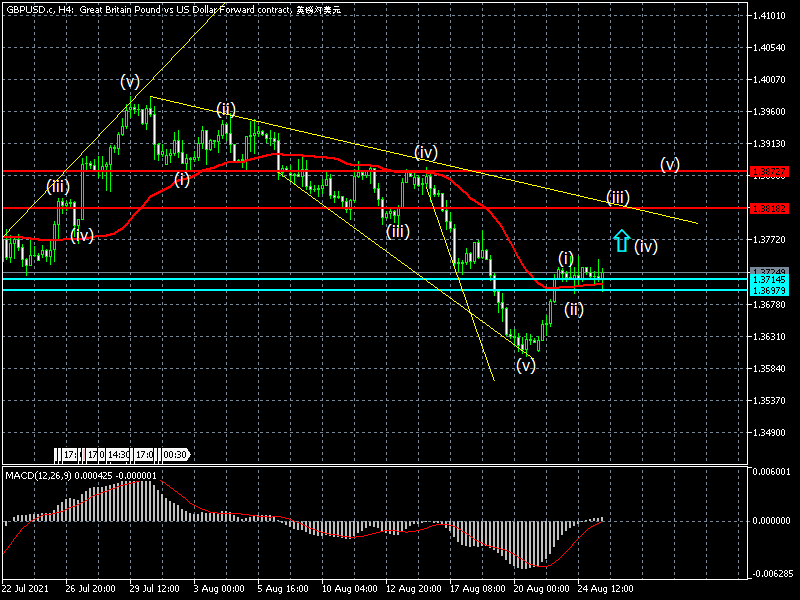800x600 pixels.
Task: Select forecast label (iii) on the 1.38182 line
Action: (x=618, y=197)
